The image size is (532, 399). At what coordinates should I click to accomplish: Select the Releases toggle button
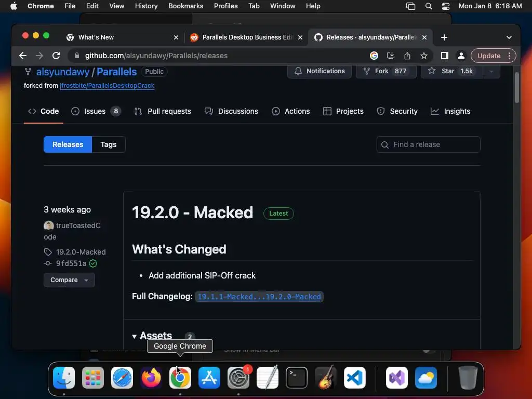pos(68,144)
